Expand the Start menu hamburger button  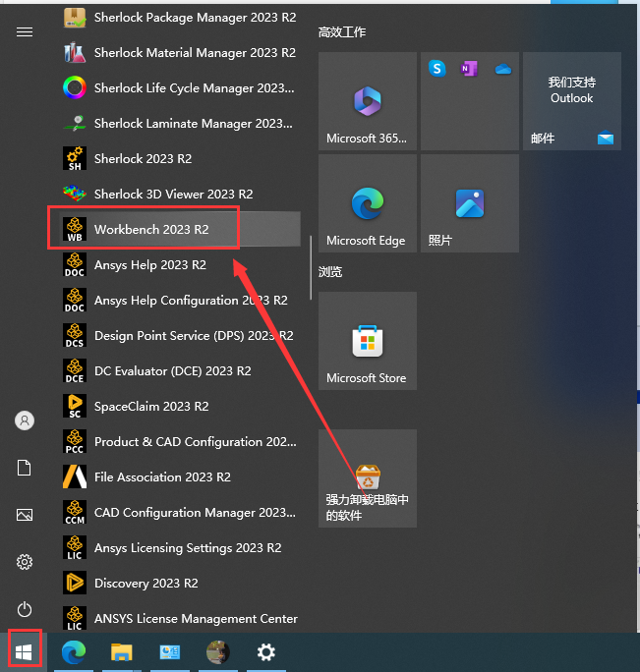click(25, 32)
